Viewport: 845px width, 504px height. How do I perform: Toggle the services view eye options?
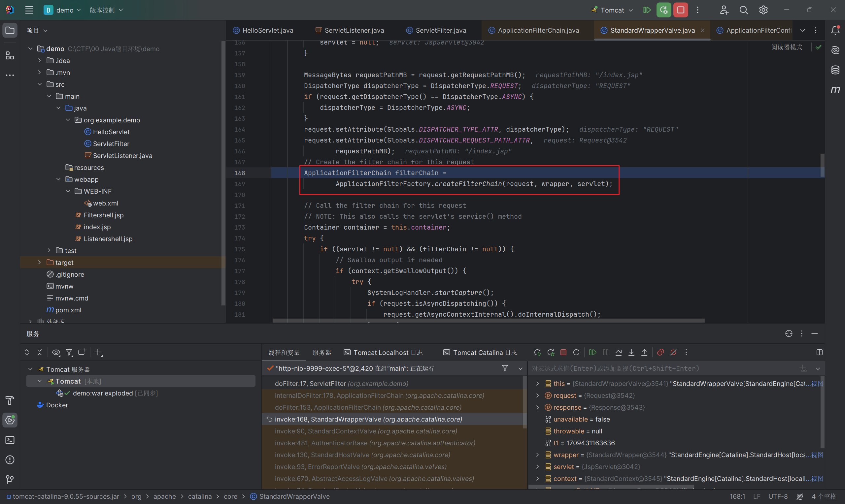click(x=56, y=353)
